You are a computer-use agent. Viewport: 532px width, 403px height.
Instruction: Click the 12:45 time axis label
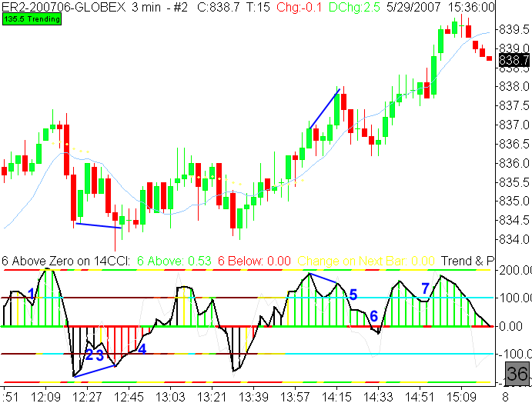pos(129,396)
